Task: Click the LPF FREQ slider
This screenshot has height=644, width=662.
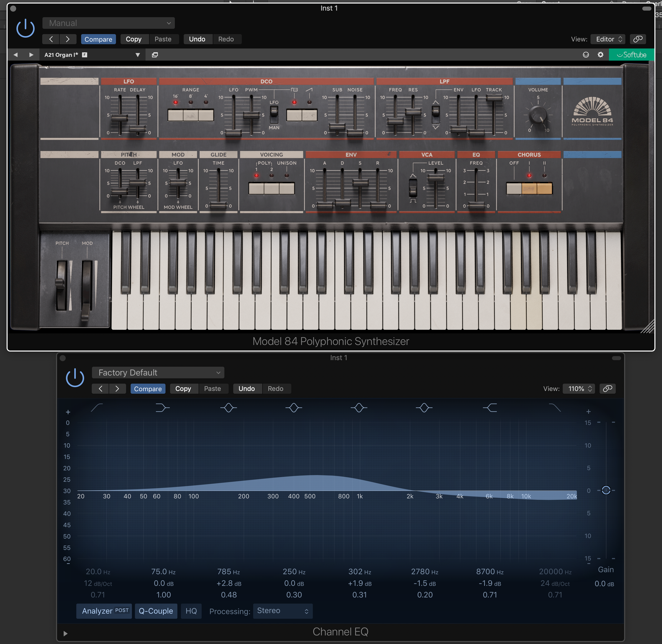Action: [x=395, y=121]
